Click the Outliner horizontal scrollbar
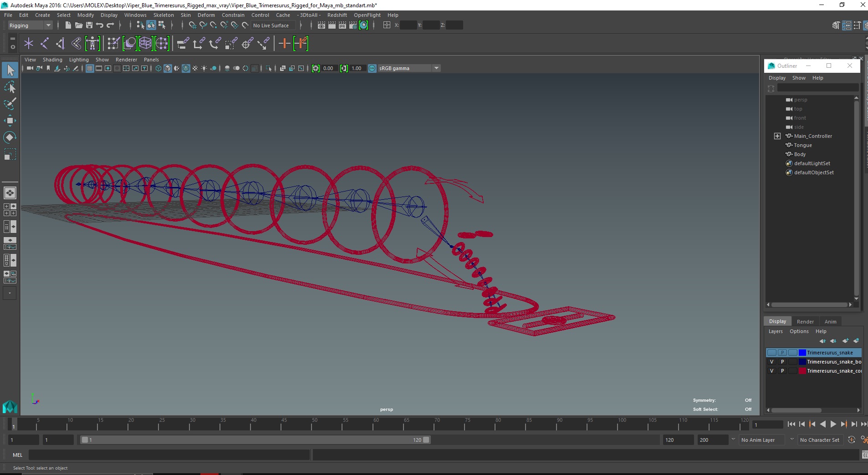The height and width of the screenshot is (475, 868). click(809, 305)
